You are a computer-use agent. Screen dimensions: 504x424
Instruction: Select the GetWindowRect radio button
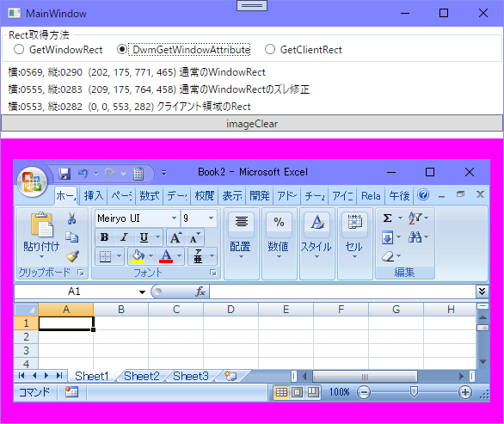[19, 50]
